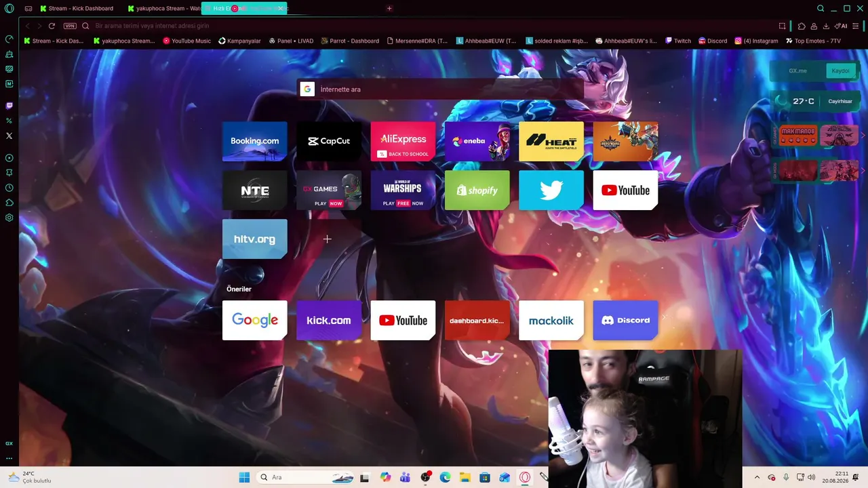Image resolution: width=868 pixels, height=488 pixels.
Task: Open Kampanyalar bookmark
Action: click(240, 41)
